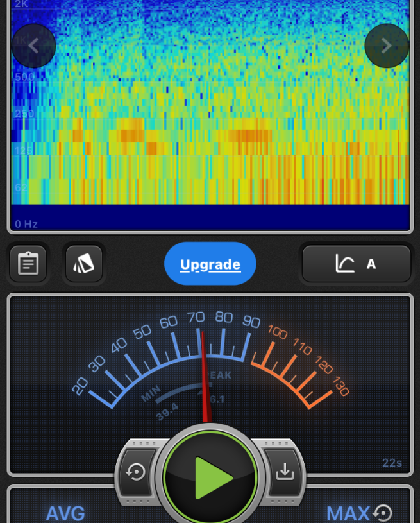The width and height of the screenshot is (420, 523).
Task: Open the frequency weighting A selector
Action: (x=371, y=264)
